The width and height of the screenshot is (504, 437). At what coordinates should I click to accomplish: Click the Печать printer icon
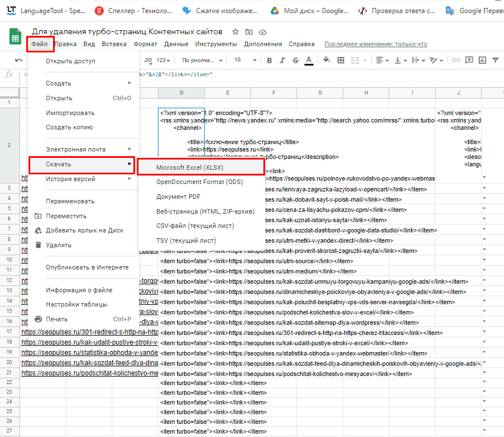pos(38,319)
